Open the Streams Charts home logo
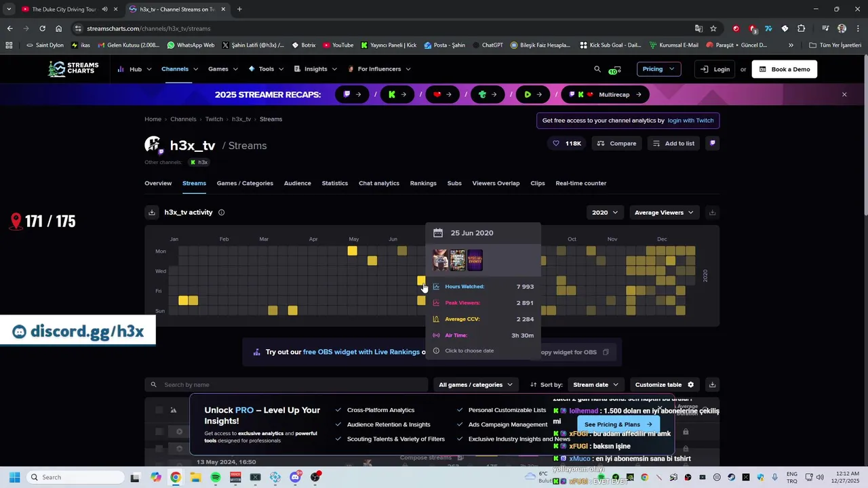 point(73,69)
